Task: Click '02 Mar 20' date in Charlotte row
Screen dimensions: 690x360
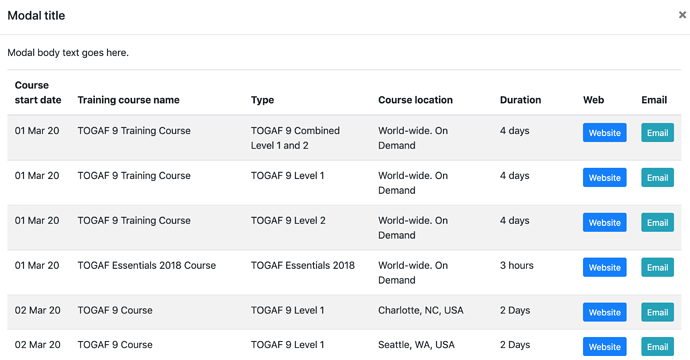Action: click(37, 310)
